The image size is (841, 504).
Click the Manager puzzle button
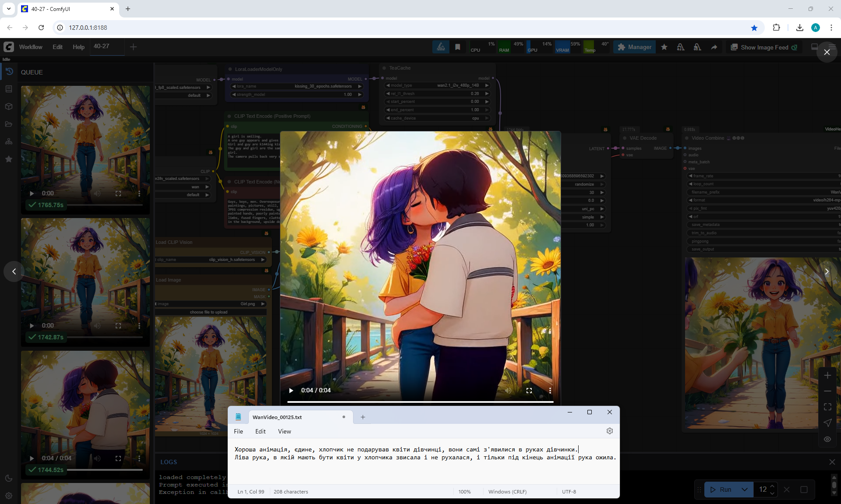pos(634,47)
